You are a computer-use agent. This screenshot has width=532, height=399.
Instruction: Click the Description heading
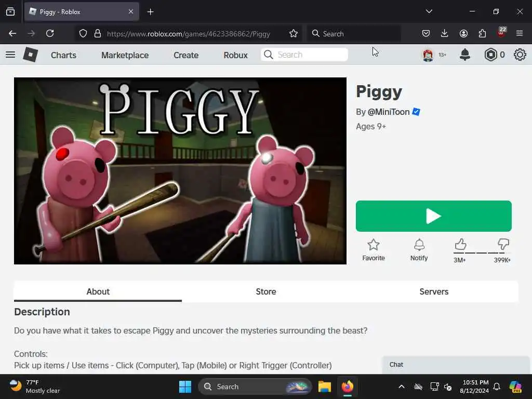(x=42, y=312)
